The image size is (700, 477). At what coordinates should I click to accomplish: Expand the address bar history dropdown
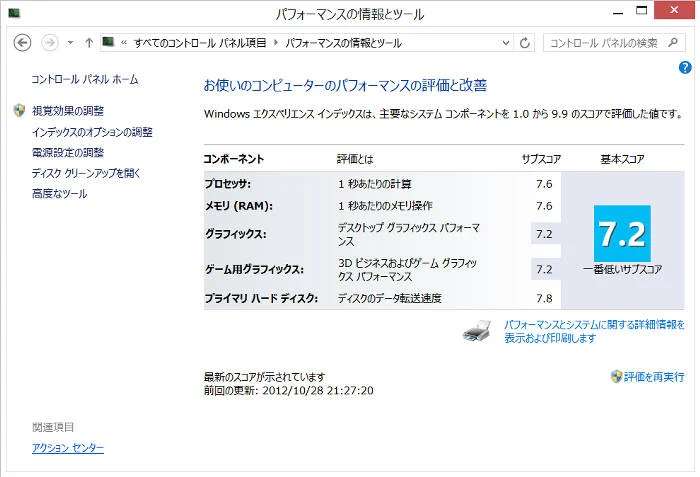point(506,43)
